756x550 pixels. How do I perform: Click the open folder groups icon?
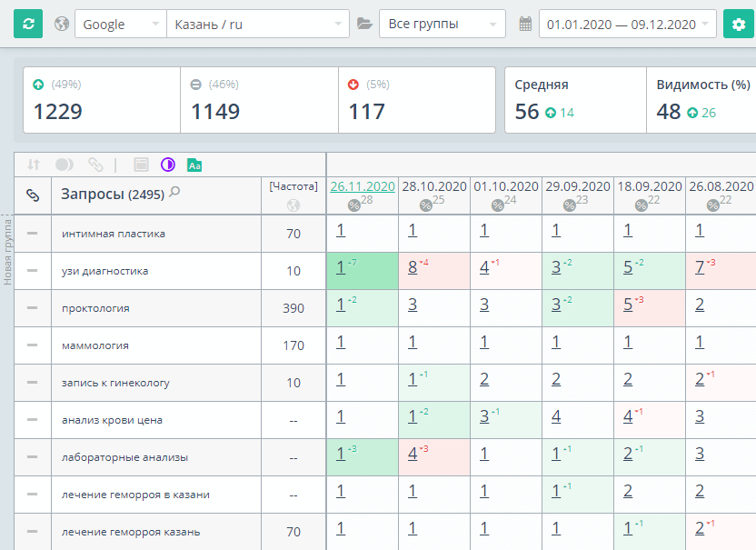(x=364, y=24)
